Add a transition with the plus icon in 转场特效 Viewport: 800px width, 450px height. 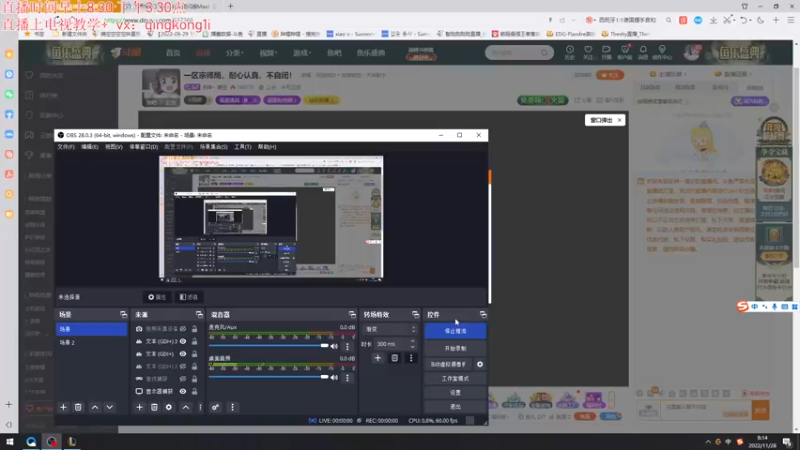[378, 358]
